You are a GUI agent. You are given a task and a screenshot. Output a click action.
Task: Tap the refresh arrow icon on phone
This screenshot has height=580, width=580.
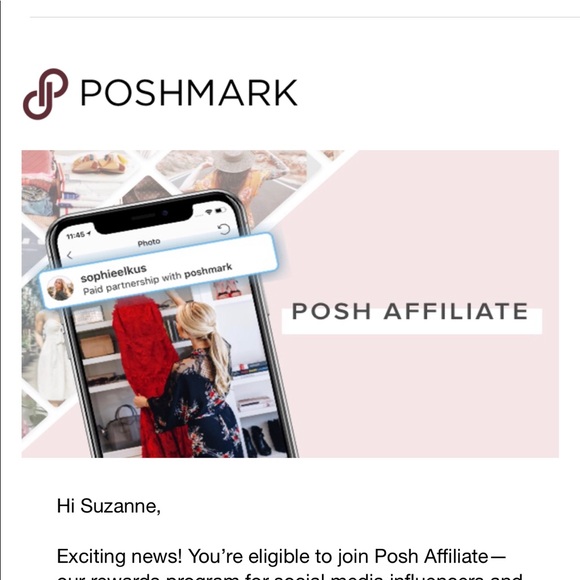tap(224, 229)
